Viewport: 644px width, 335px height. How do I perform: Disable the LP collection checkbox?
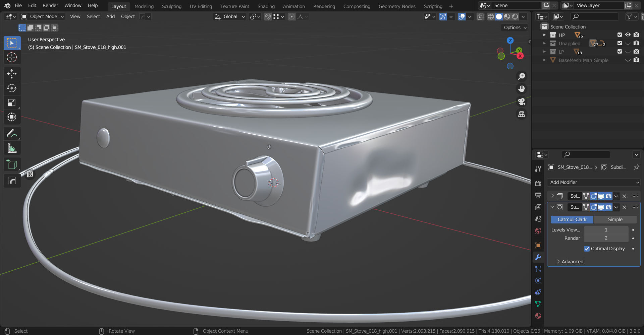pos(619,52)
